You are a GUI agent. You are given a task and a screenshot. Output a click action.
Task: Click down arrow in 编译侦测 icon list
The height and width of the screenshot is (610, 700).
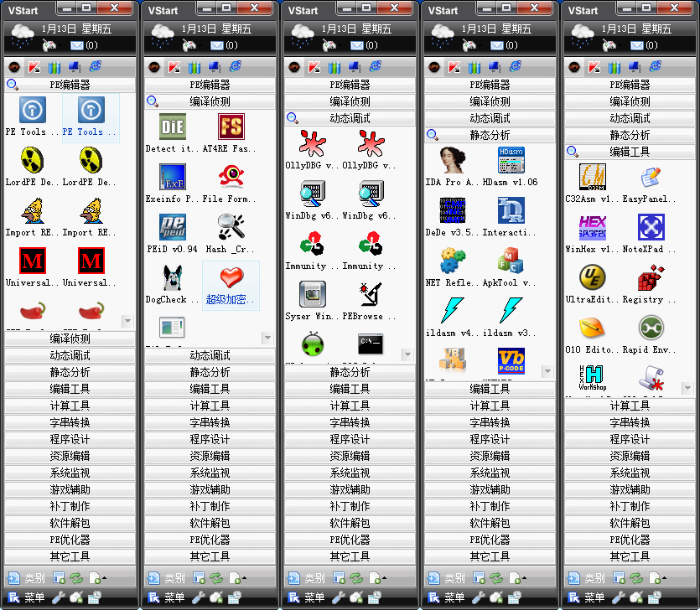[267, 338]
